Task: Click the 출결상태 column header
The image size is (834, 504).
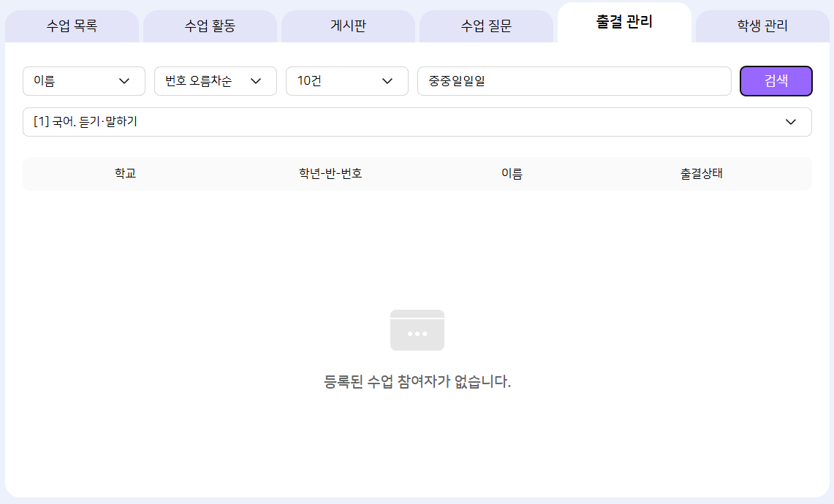Action: 701,174
